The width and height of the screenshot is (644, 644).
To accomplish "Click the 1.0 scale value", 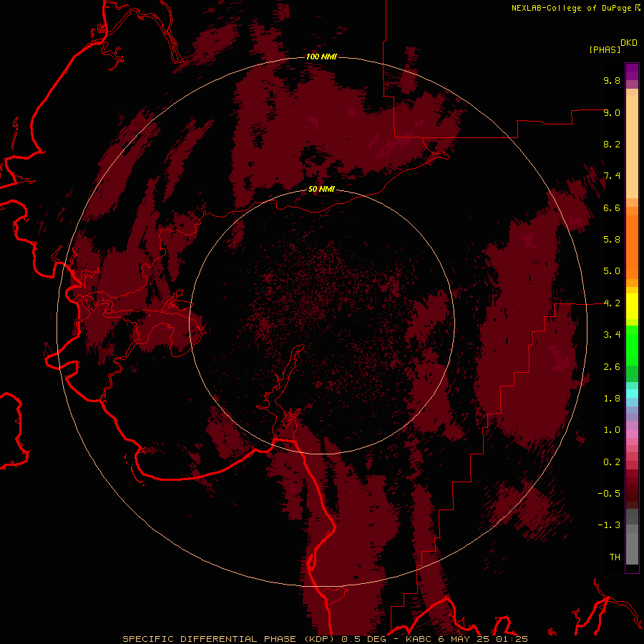I will pyautogui.click(x=612, y=430).
